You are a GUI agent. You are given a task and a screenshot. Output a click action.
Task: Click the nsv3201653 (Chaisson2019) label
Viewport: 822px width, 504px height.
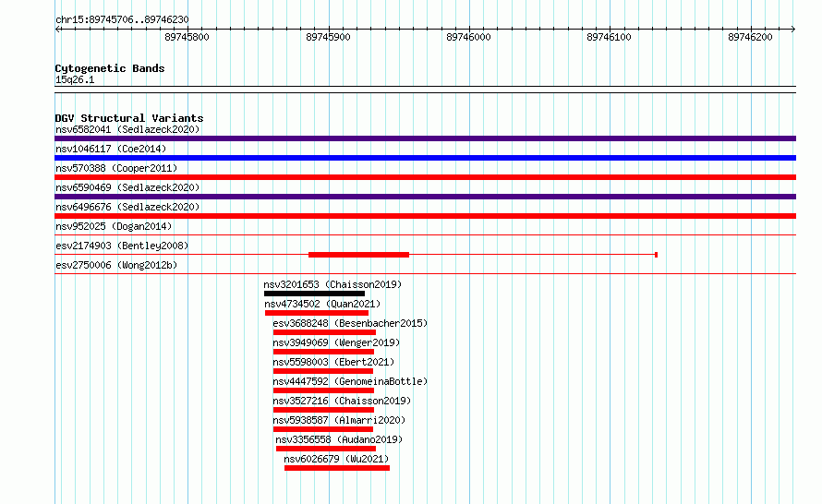click(332, 284)
